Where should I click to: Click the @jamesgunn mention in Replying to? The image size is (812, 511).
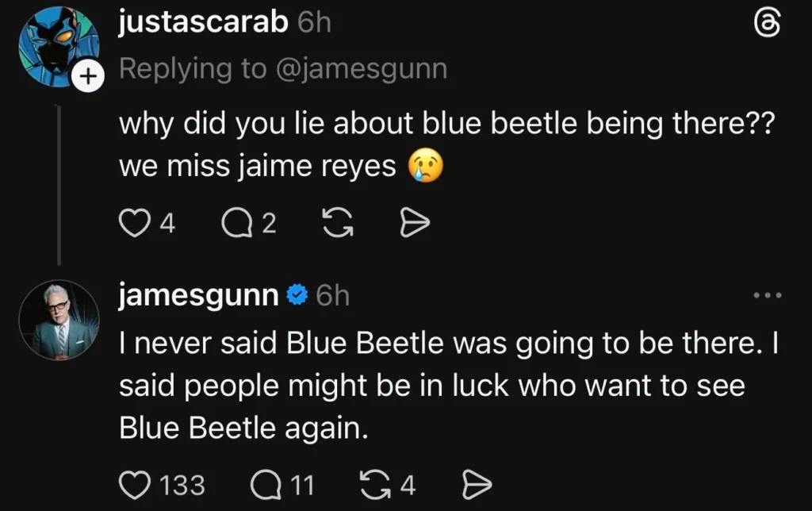[x=362, y=68]
